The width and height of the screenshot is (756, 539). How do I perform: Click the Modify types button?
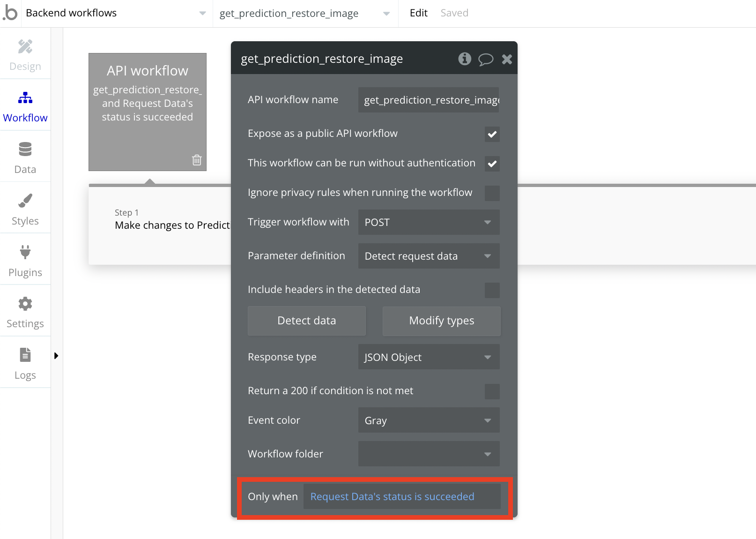click(x=441, y=321)
